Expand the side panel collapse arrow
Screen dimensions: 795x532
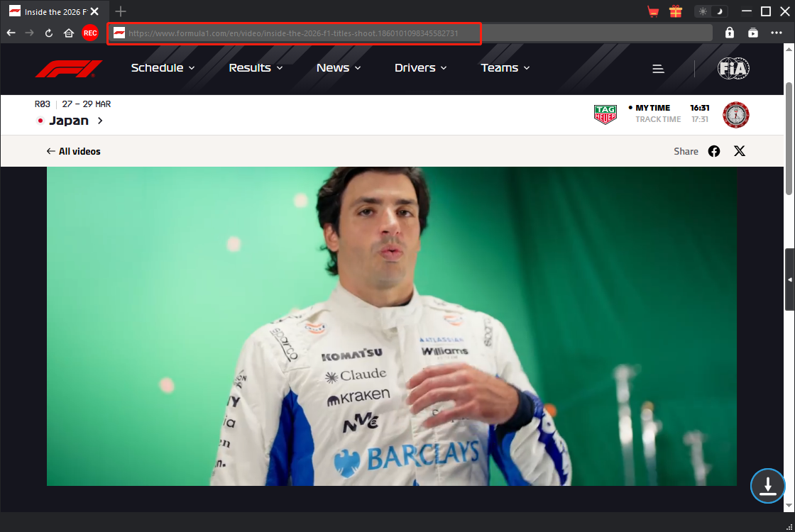pyautogui.click(x=790, y=279)
